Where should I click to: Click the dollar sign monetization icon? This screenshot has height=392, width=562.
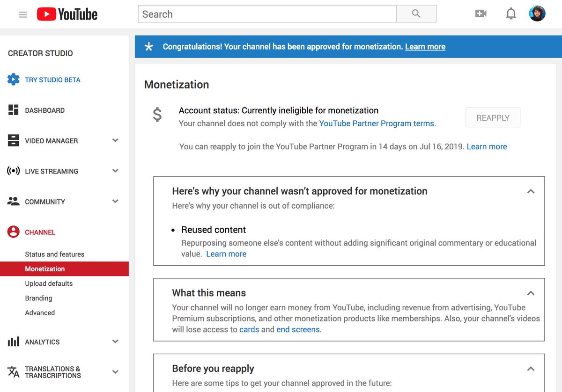(x=157, y=115)
